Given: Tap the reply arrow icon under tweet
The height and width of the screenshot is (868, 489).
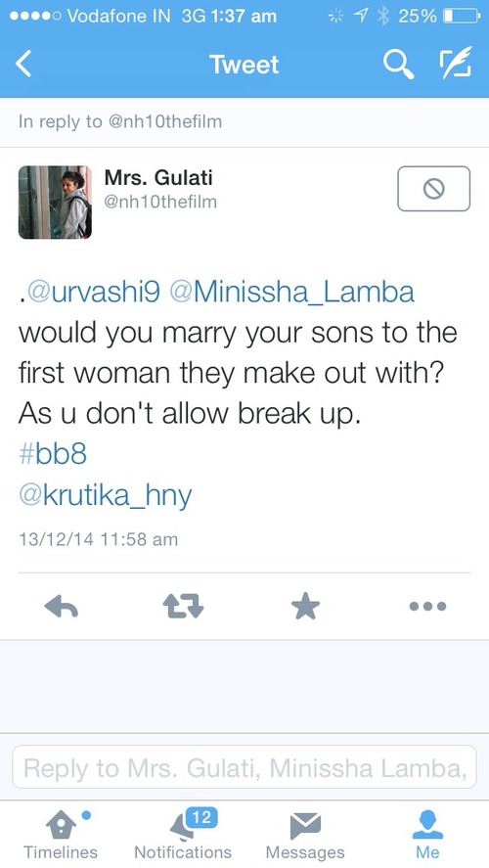Looking at the screenshot, I should 61,607.
